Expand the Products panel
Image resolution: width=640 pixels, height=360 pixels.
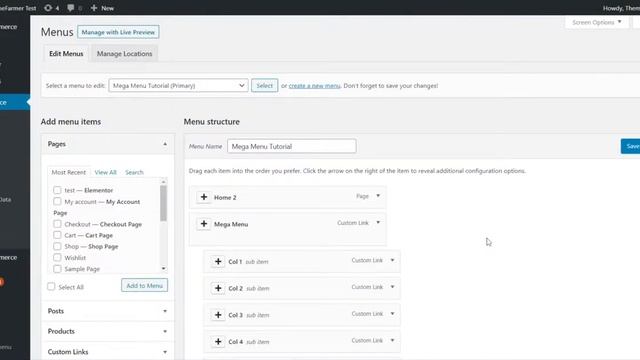165,331
